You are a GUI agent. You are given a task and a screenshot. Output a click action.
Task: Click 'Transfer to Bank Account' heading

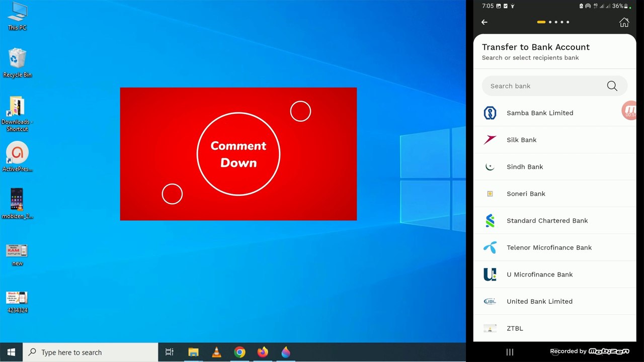click(x=536, y=47)
